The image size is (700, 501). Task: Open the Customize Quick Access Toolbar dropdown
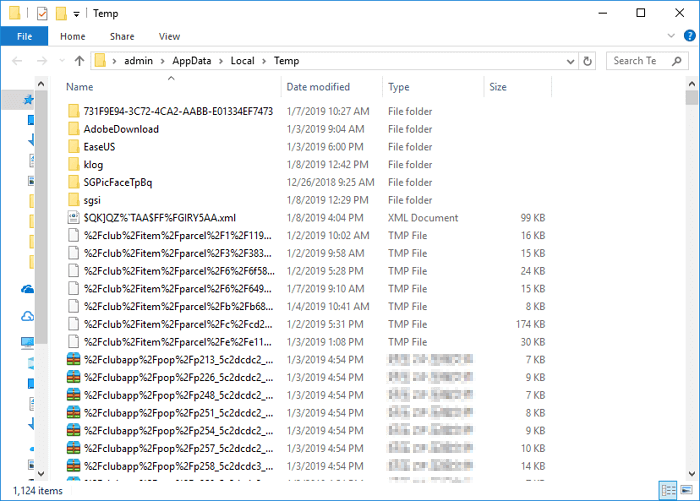[x=77, y=14]
